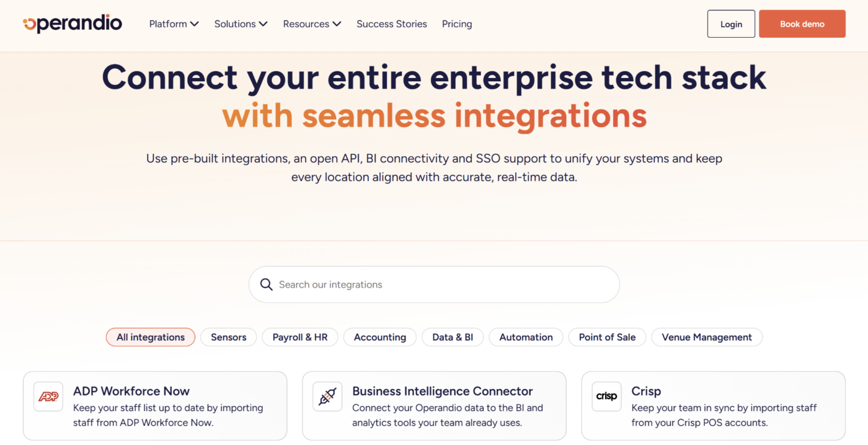Filter integrations by Sensors
This screenshot has height=445, width=868.
(229, 337)
